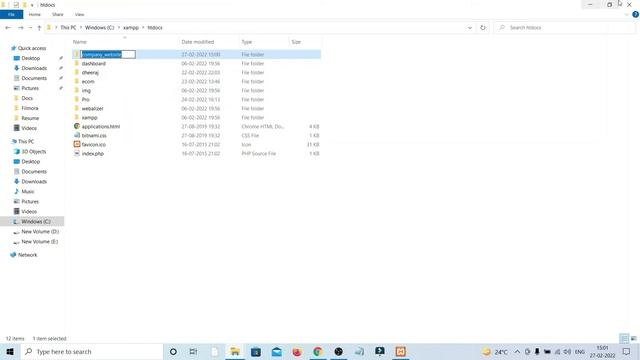Expand the chevron after This PC breadcrumb
Viewport: 640px width, 360px height.
80,28
